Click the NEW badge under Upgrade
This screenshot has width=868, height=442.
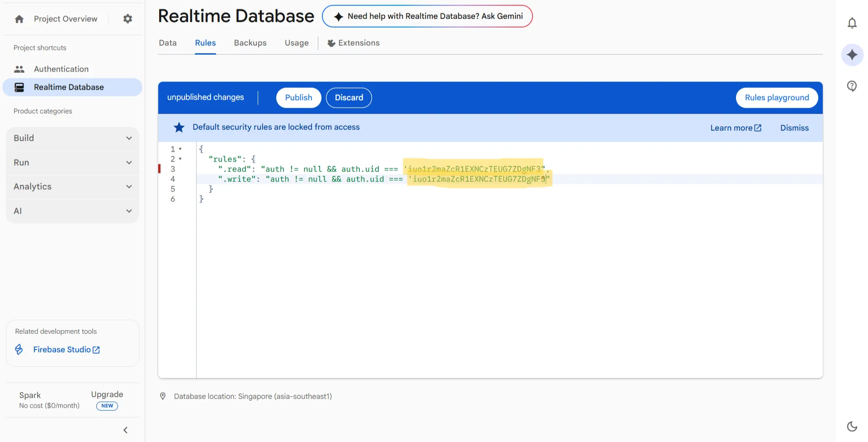pos(107,406)
